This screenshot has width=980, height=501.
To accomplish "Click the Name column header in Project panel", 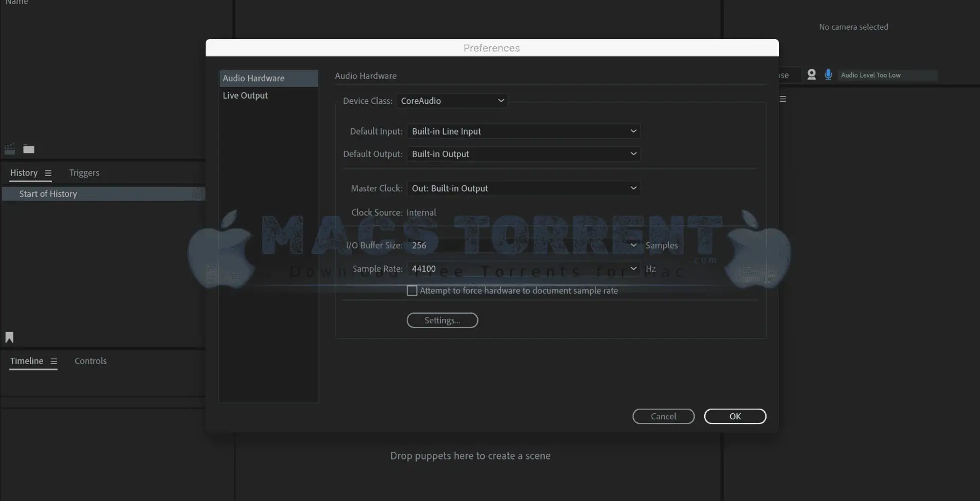I will coord(16,2).
